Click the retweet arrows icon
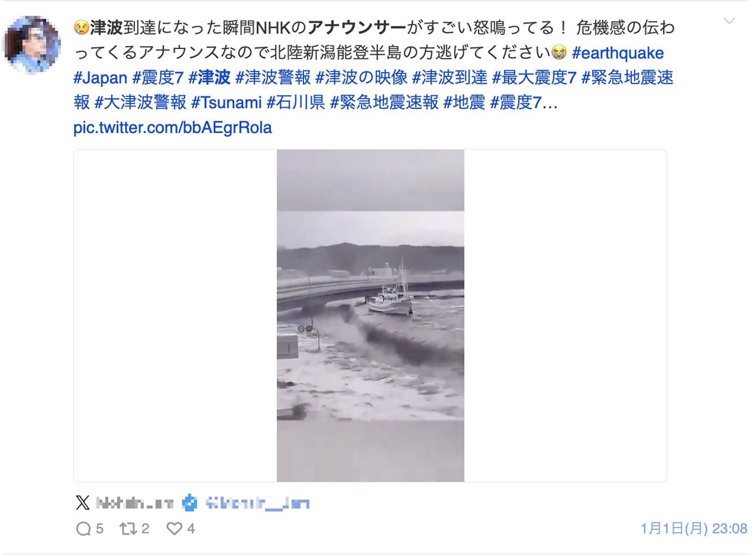Screen dimensions: 756x557 coord(128,529)
